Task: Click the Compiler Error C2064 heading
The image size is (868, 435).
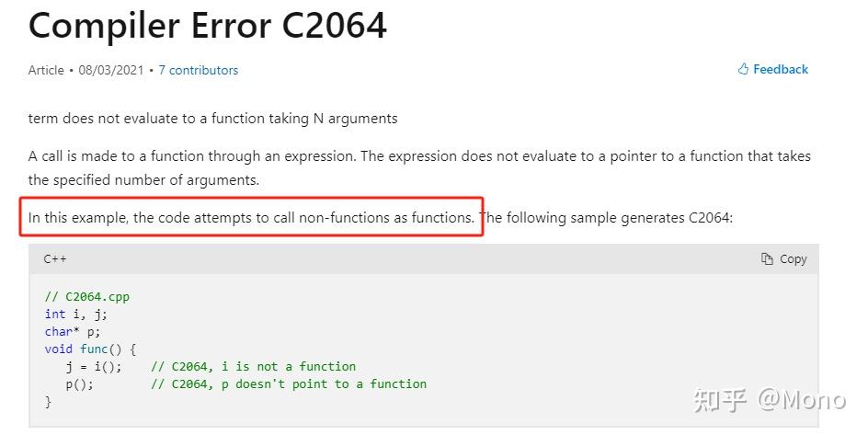Action: (x=208, y=26)
